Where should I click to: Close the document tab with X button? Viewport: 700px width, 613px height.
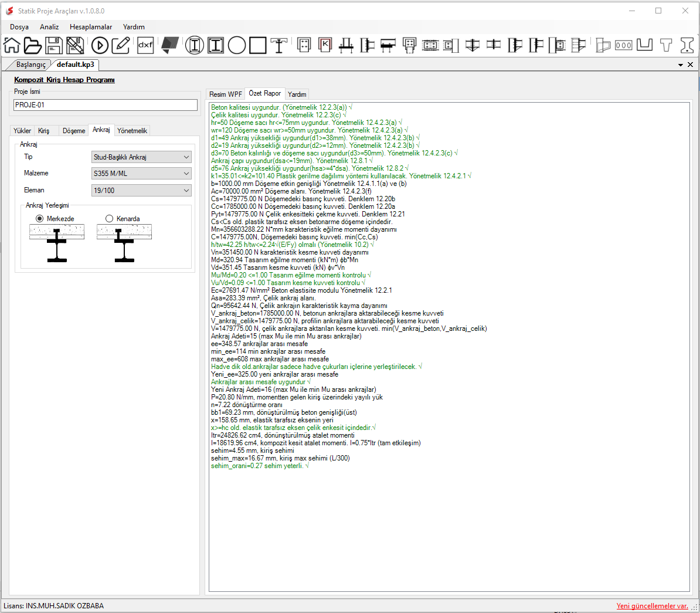click(x=690, y=65)
